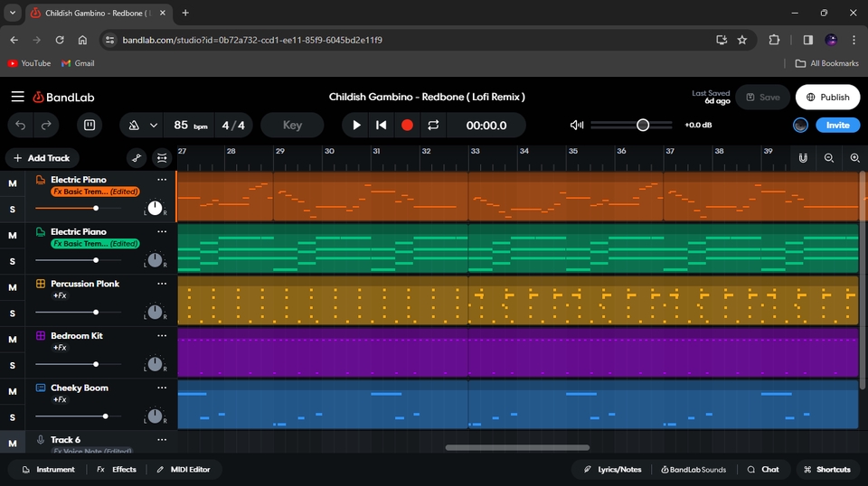Click the master volume slider knob
The image size is (868, 486).
643,125
